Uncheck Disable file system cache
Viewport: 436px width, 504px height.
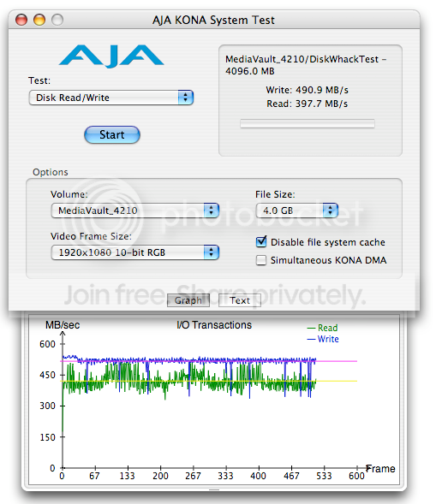pyautogui.click(x=261, y=241)
